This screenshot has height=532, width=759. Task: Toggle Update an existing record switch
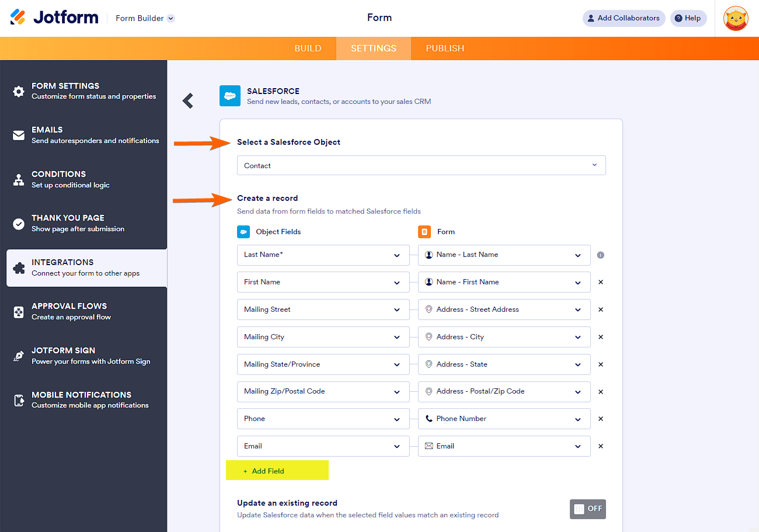click(x=587, y=509)
